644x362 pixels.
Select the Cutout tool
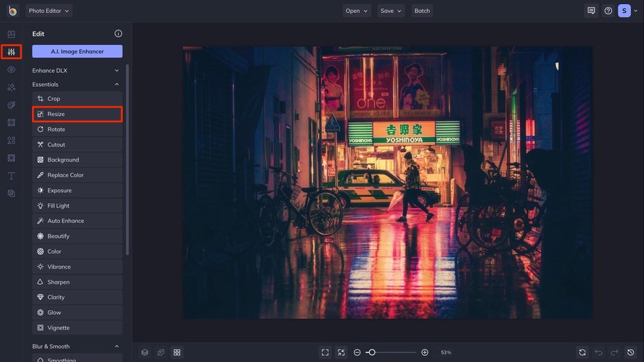tap(77, 145)
